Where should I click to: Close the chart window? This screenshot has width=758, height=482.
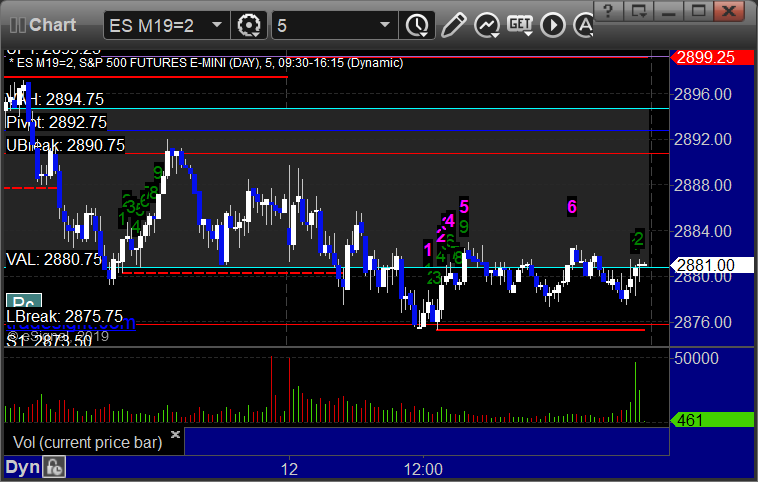click(729, 11)
